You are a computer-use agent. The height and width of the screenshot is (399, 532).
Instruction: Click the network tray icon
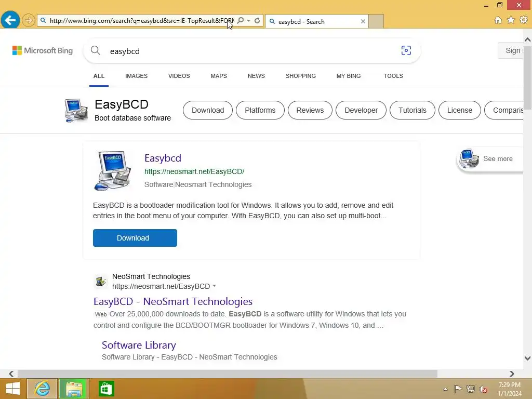471,389
